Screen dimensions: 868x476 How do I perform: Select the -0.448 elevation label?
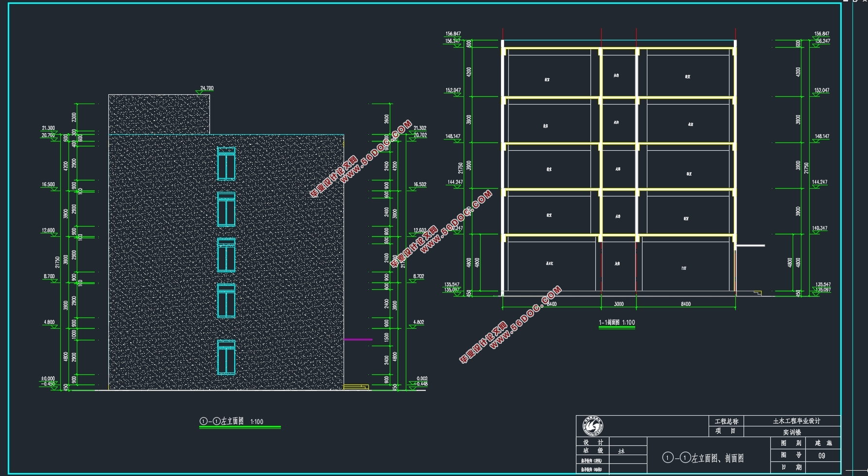[421, 384]
